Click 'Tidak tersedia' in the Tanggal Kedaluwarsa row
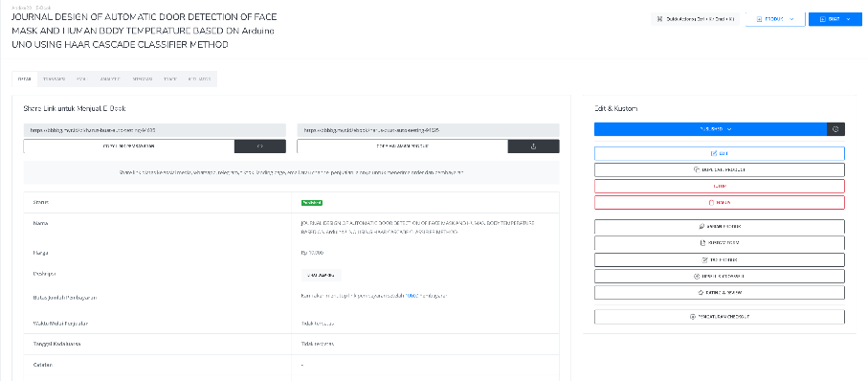 point(317,344)
